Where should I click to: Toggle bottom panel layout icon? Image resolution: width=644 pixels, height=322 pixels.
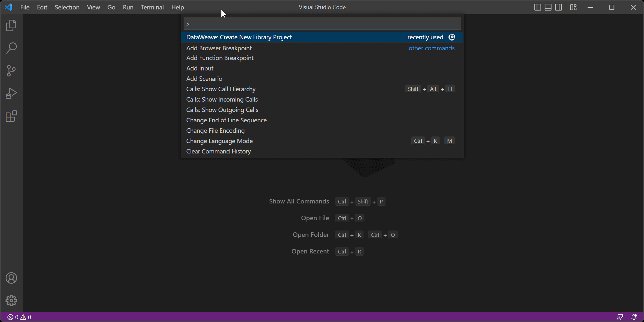click(548, 7)
